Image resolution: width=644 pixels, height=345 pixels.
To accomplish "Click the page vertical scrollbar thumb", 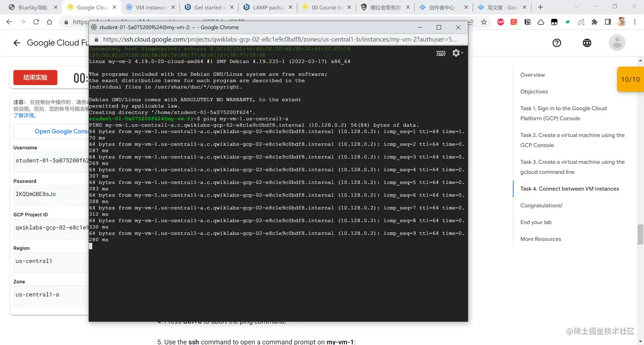I will [640, 234].
